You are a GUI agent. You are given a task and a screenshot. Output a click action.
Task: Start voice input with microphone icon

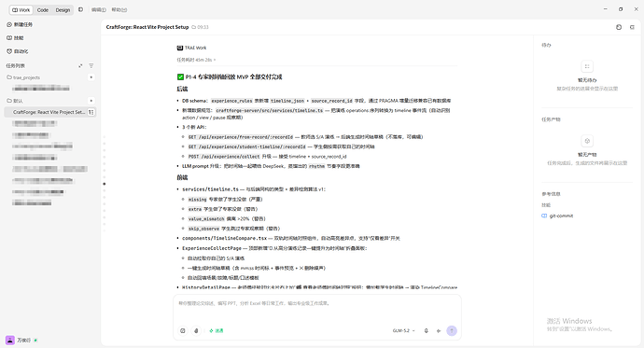click(426, 331)
